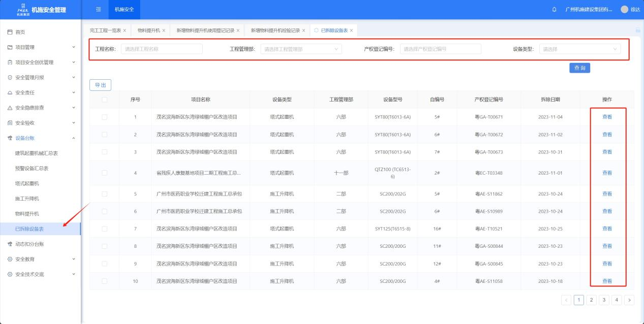Viewport: 644px width, 324px height.
Task: Click the 查询 search button
Action: tap(579, 68)
